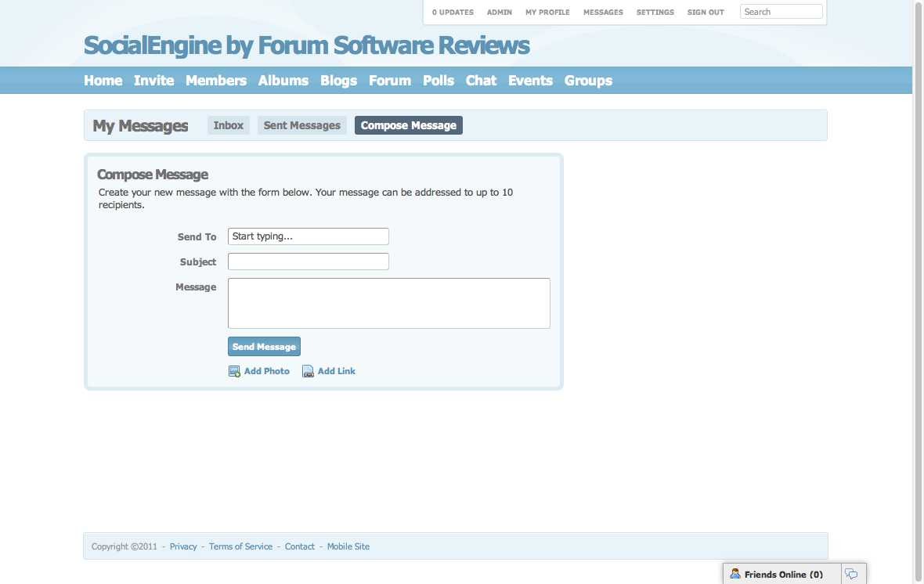Open the Forum page
This screenshot has width=924, height=584.
click(389, 81)
